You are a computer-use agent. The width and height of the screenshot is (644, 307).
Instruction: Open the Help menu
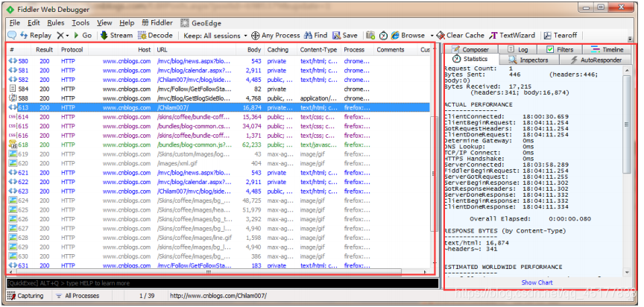(x=127, y=23)
